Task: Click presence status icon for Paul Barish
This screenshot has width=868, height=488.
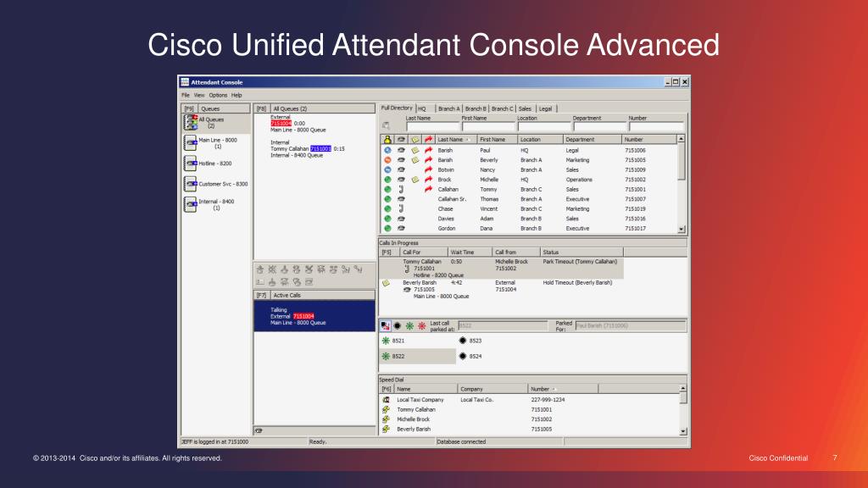Action: click(387, 151)
